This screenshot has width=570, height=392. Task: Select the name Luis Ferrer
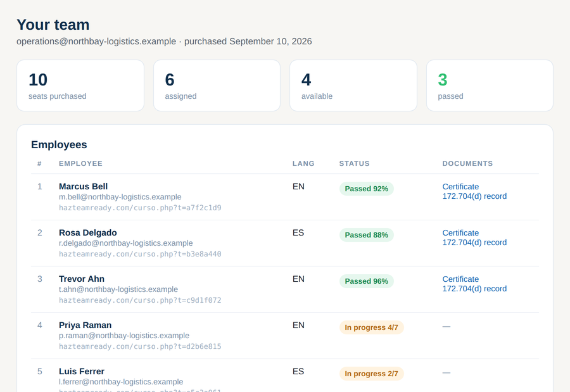(82, 371)
